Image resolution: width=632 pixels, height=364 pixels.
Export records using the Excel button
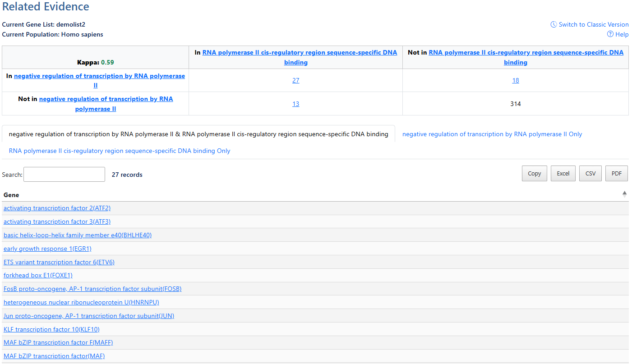(563, 173)
